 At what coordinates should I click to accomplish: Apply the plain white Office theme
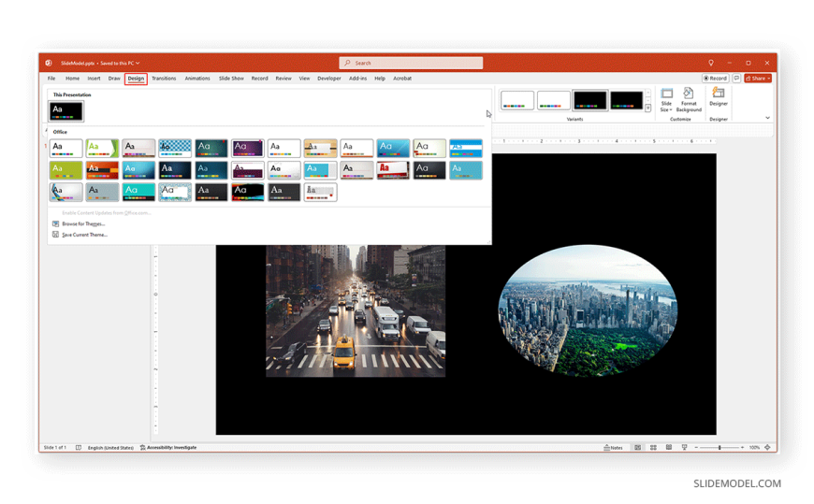click(x=65, y=148)
